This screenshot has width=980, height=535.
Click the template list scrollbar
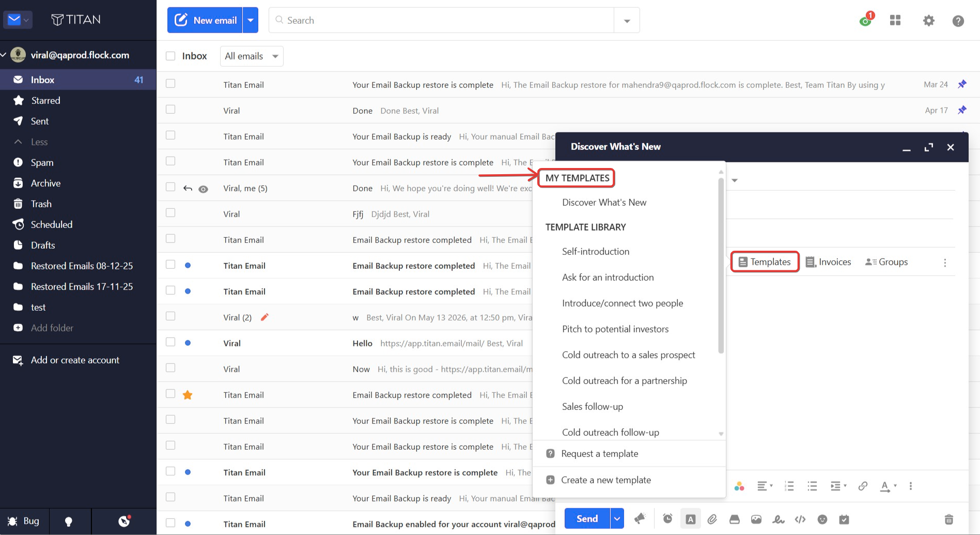pos(721,266)
